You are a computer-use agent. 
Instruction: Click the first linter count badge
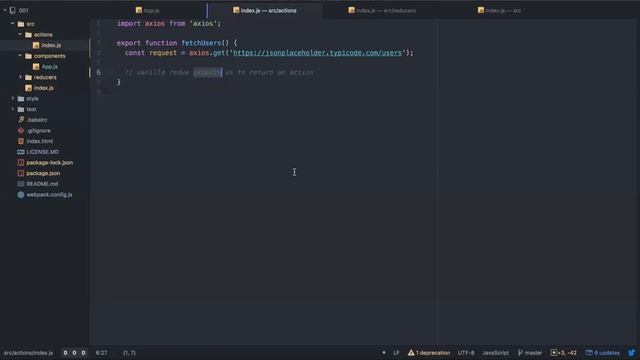pyautogui.click(x=65, y=353)
